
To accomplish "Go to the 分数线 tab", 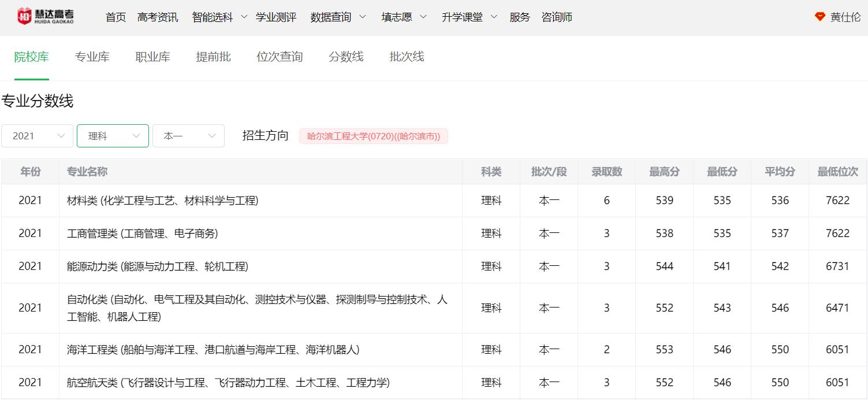I will pos(346,57).
